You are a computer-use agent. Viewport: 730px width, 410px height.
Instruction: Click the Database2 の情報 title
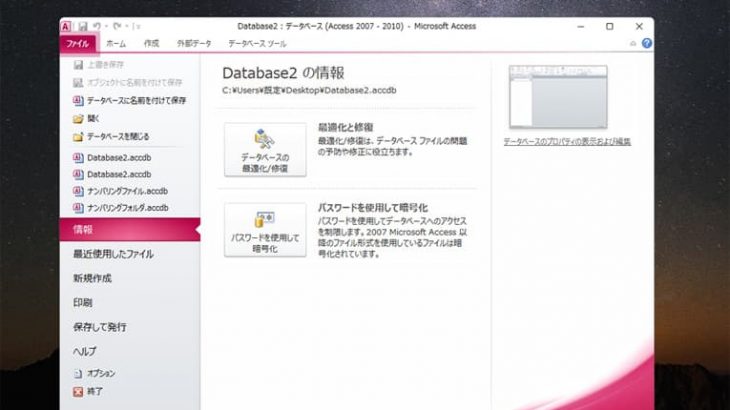click(x=283, y=73)
